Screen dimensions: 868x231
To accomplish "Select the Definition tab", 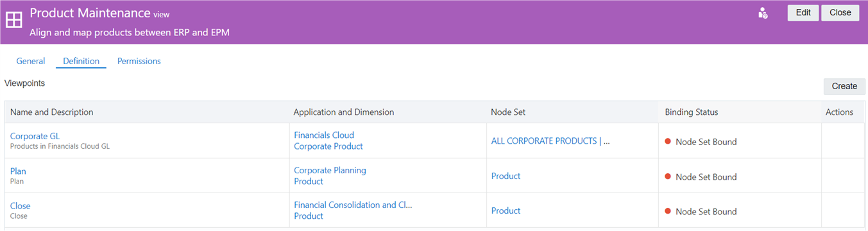I will tap(81, 61).
